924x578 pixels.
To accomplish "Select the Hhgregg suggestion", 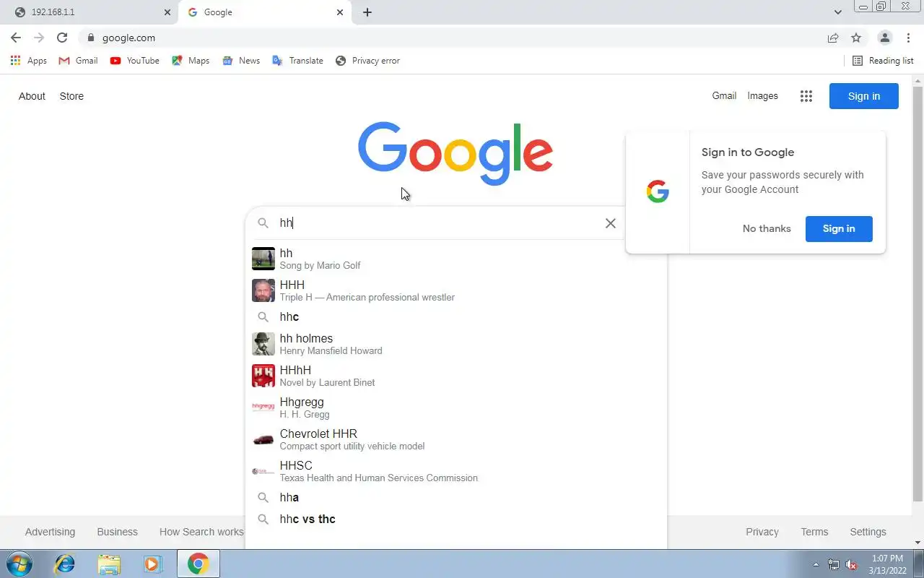I will tap(456, 407).
